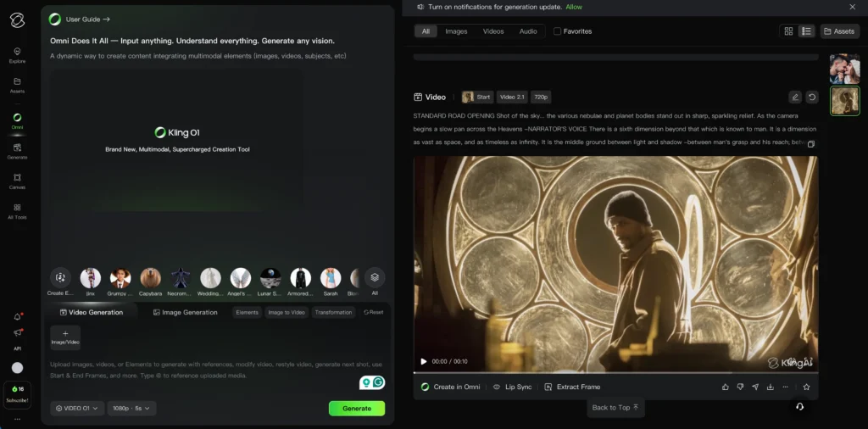Image resolution: width=868 pixels, height=429 pixels.
Task: Play the video
Action: click(424, 361)
